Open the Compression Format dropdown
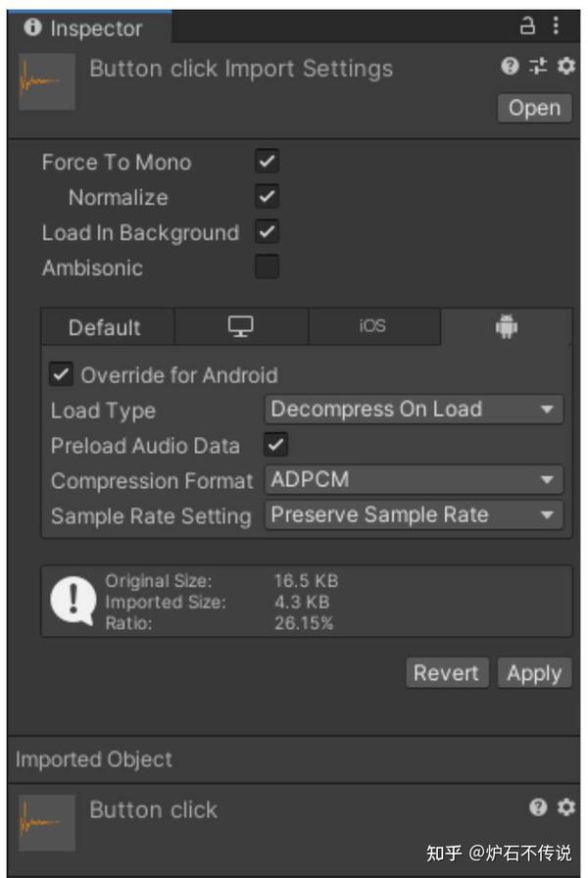The width and height of the screenshot is (588, 878). pyautogui.click(x=414, y=479)
